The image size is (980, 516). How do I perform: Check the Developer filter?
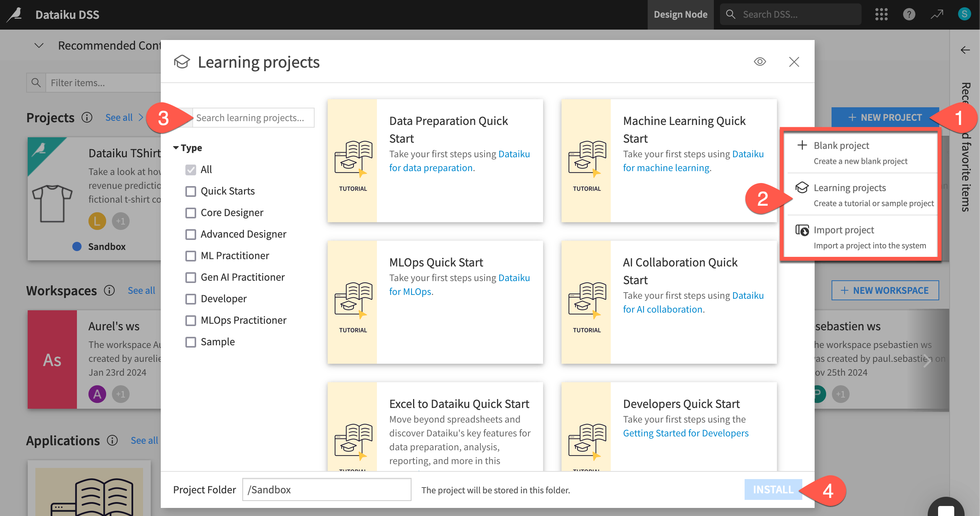(x=191, y=299)
